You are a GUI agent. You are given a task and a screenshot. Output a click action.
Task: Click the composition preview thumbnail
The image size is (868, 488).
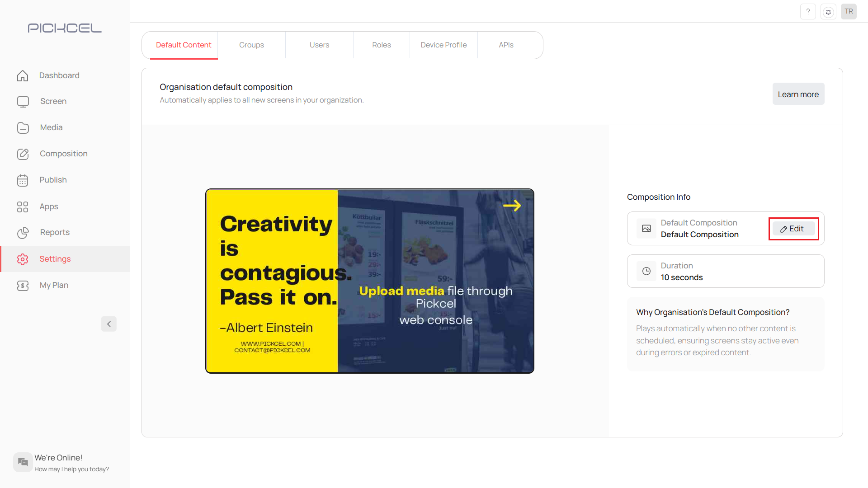click(x=369, y=281)
